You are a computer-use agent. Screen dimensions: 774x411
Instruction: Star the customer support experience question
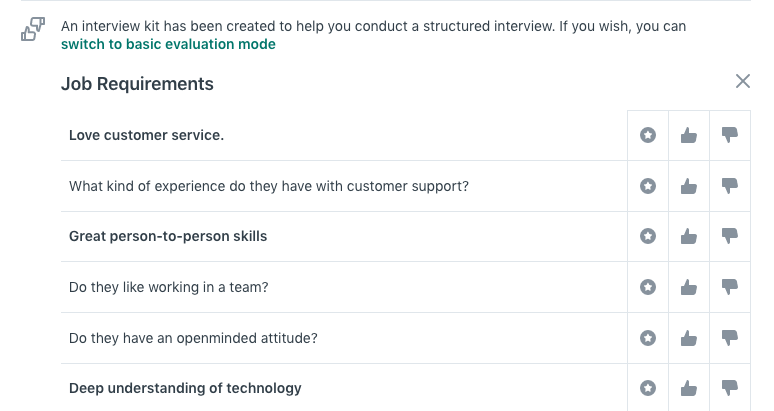pyautogui.click(x=648, y=186)
